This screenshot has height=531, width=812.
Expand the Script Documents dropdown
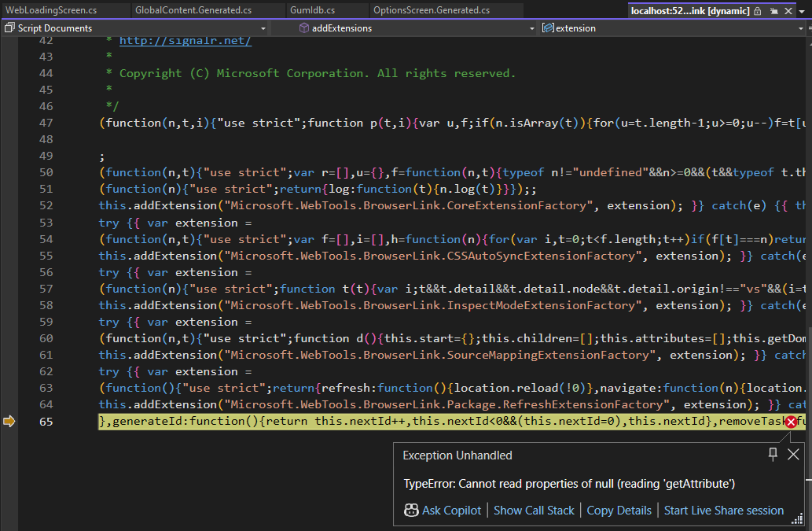click(264, 28)
